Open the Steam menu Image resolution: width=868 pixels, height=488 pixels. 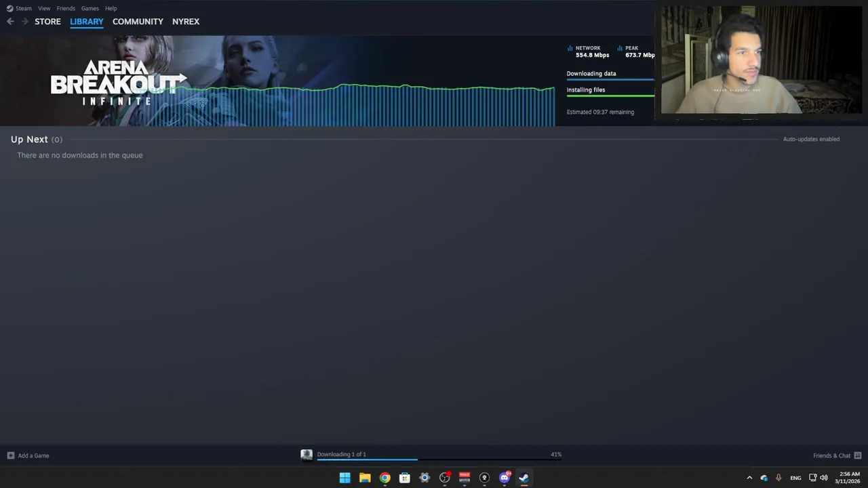coord(19,8)
